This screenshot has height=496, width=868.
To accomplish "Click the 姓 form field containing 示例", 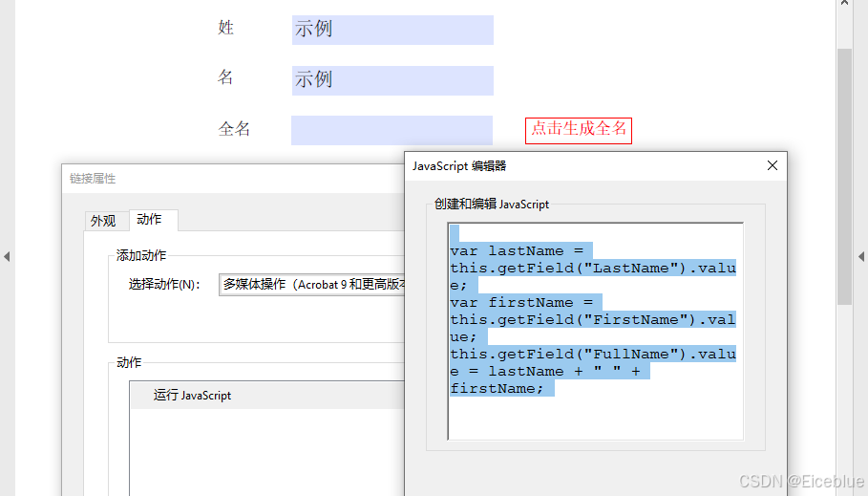I will click(x=392, y=30).
